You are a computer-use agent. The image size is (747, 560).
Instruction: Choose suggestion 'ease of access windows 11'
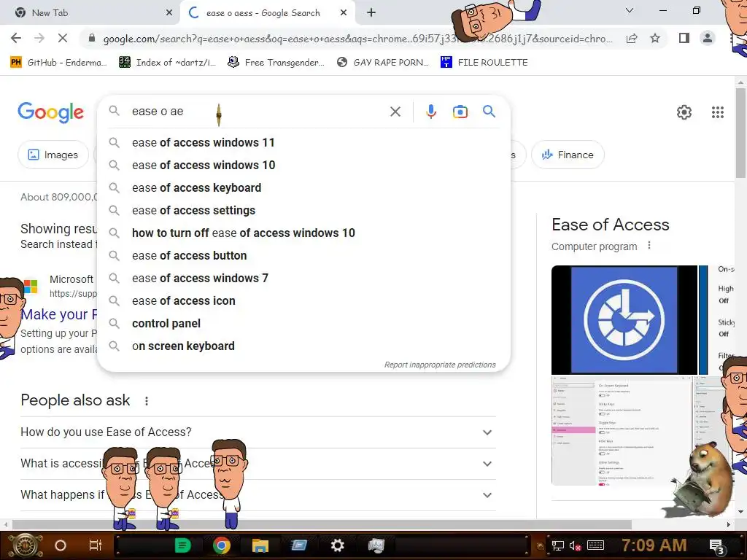point(303,142)
